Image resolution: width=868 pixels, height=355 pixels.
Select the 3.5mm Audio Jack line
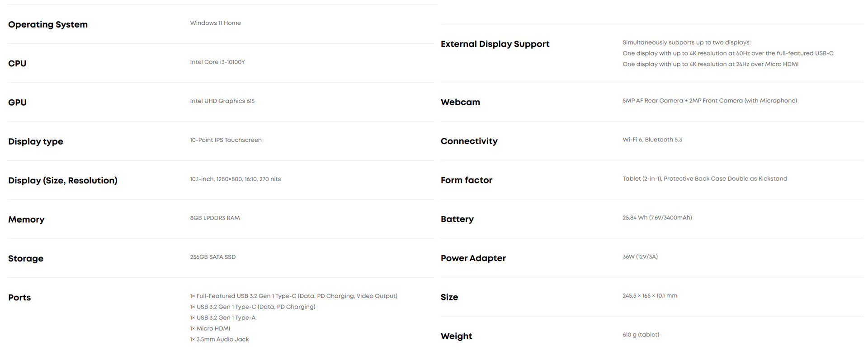pos(219,340)
